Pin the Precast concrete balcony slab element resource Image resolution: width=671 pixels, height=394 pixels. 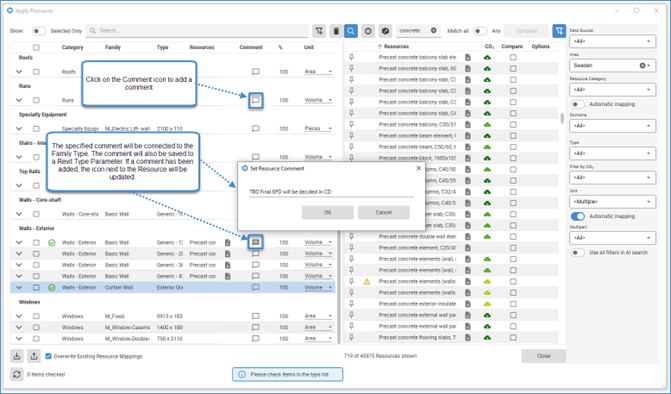(x=351, y=57)
